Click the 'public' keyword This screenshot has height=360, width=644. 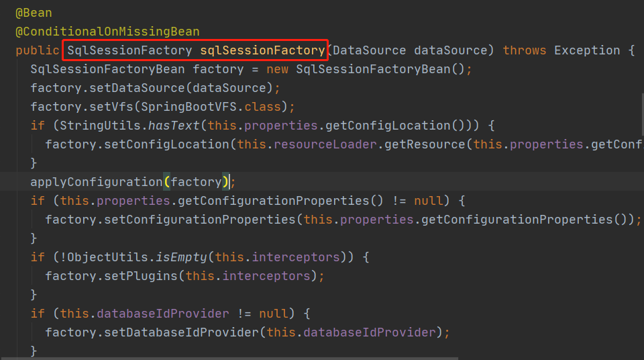click(38, 50)
